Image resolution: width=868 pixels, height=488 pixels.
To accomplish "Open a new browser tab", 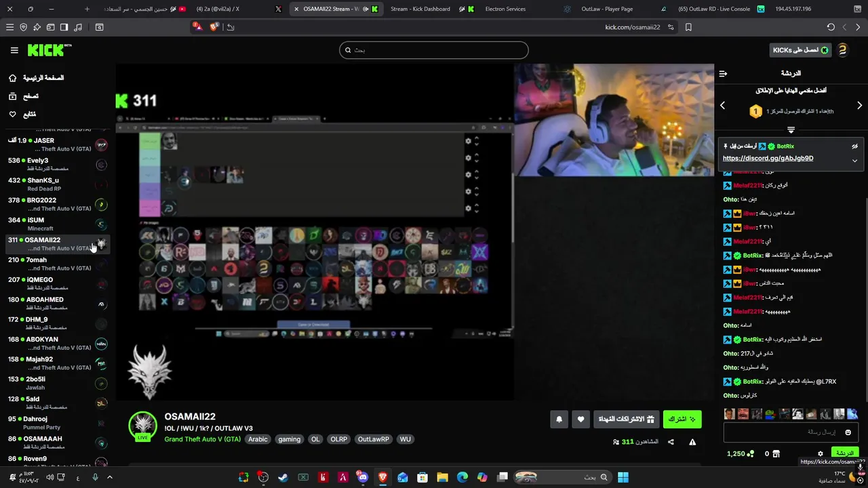I will [87, 9].
